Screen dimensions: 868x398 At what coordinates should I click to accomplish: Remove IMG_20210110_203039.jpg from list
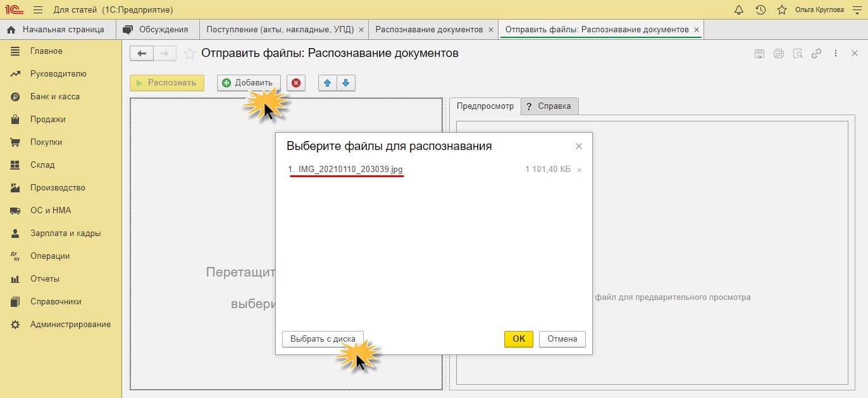(x=580, y=170)
